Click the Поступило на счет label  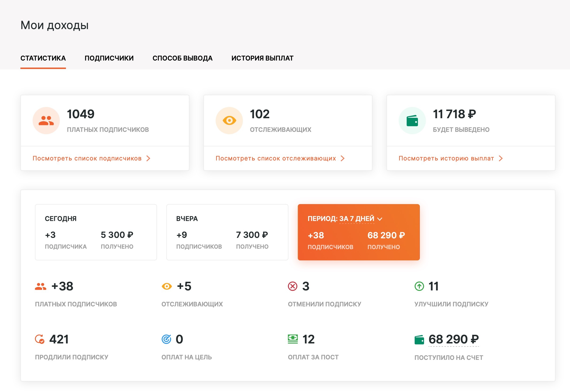(x=449, y=358)
